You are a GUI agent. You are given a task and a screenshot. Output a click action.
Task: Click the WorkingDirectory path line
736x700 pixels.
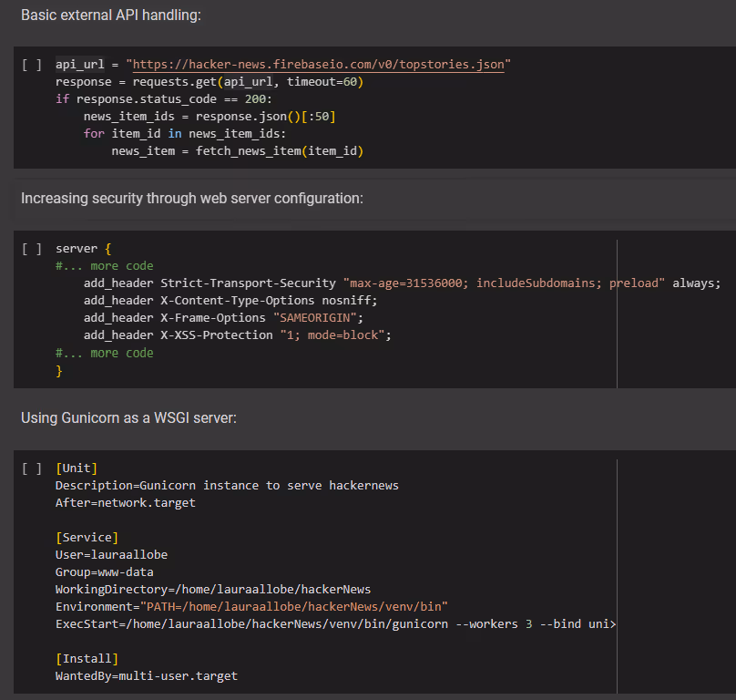point(212,590)
